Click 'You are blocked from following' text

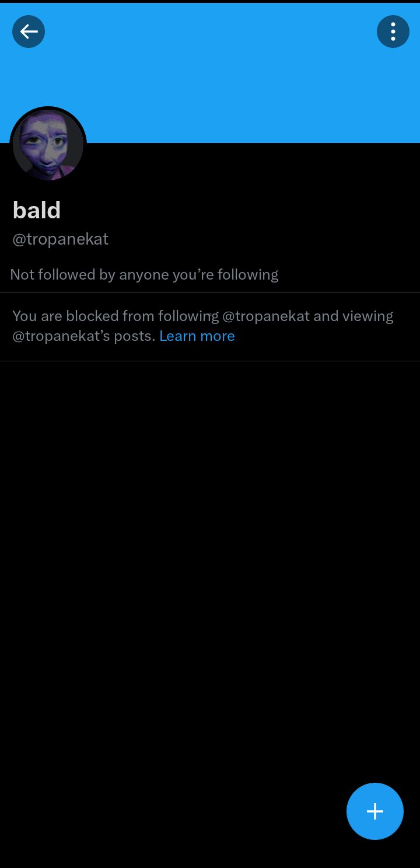pyautogui.click(x=116, y=316)
